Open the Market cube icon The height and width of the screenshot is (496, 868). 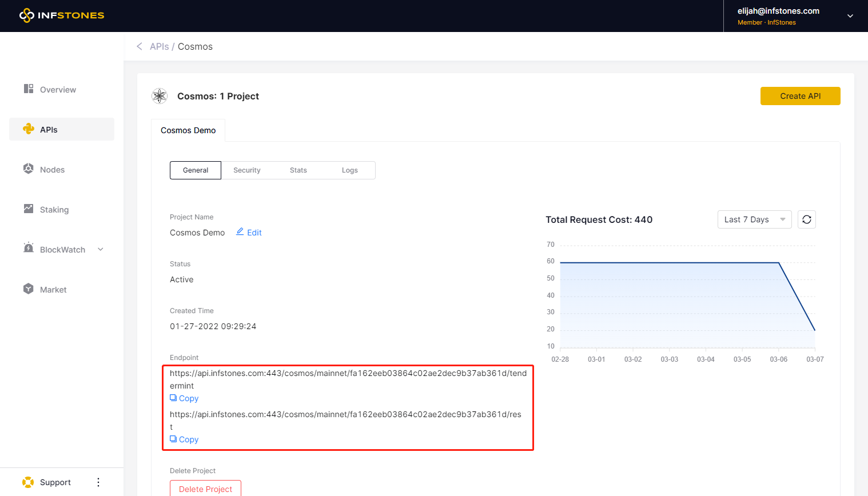(x=29, y=289)
